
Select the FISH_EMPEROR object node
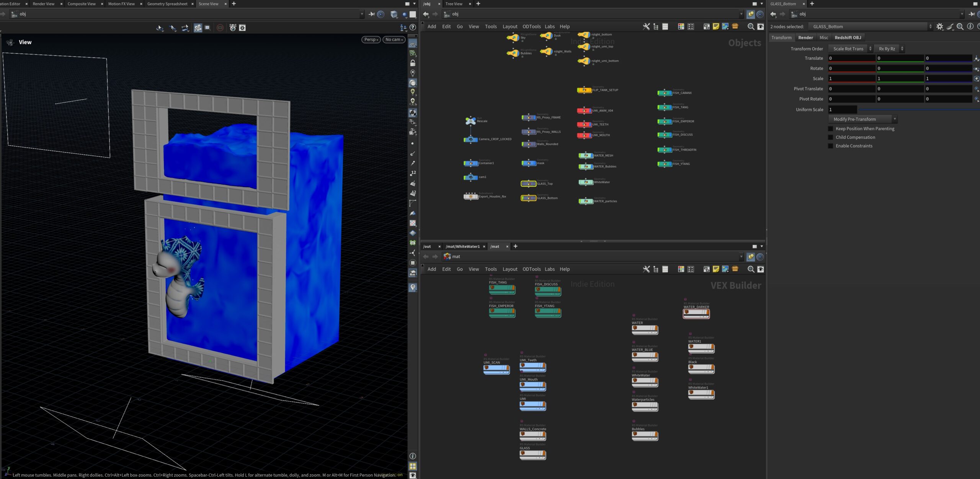pos(665,121)
